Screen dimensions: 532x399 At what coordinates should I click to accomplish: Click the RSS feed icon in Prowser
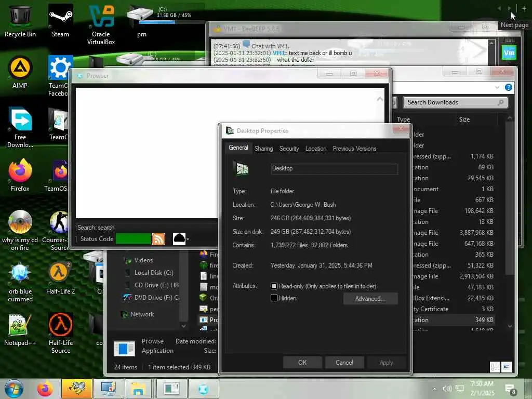tap(158, 239)
